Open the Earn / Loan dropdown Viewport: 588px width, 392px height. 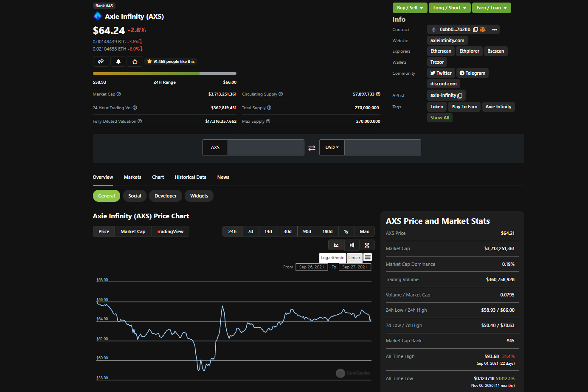point(491,8)
